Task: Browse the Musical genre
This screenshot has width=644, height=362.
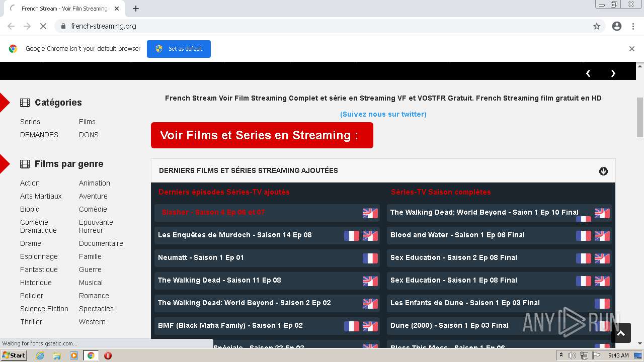Action: 91,283
